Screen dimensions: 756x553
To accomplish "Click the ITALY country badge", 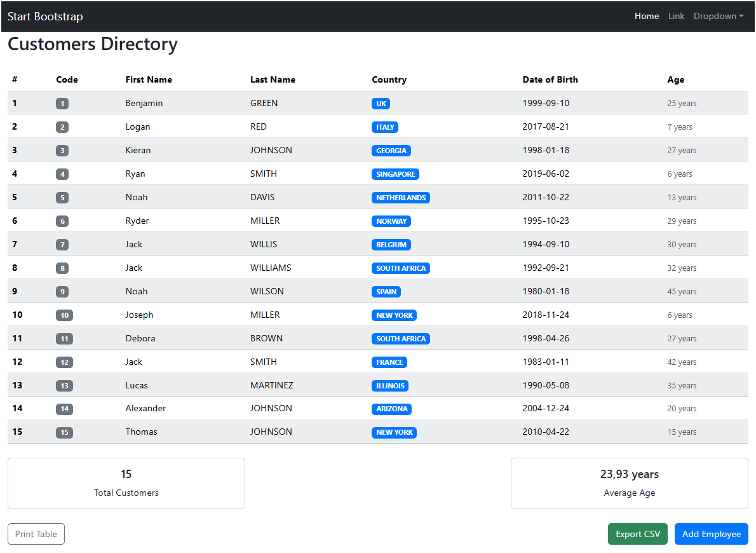I will pyautogui.click(x=385, y=127).
